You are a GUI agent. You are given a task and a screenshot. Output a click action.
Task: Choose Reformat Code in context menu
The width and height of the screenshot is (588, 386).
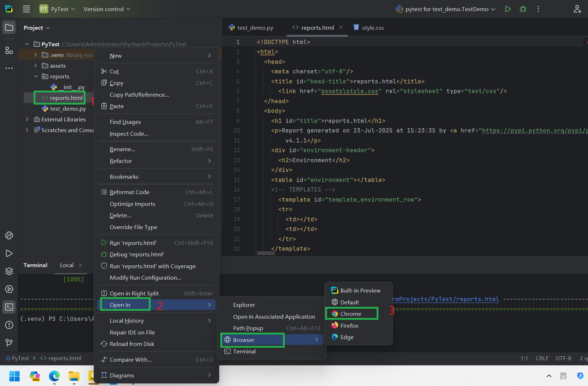(x=156, y=192)
